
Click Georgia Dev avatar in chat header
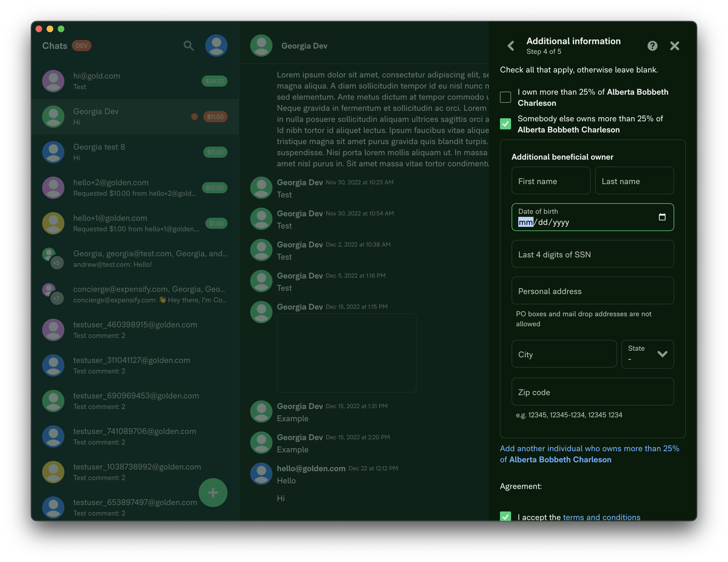tap(261, 46)
